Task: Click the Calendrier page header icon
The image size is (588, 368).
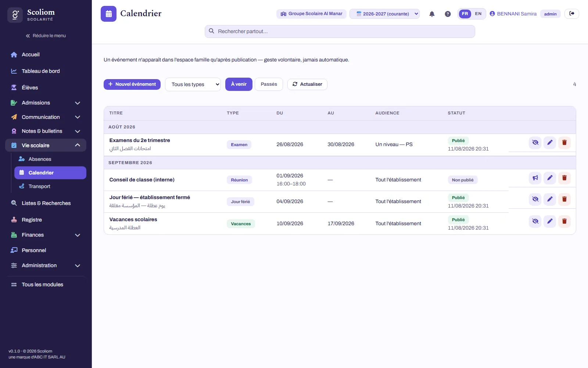Action: [x=108, y=14]
